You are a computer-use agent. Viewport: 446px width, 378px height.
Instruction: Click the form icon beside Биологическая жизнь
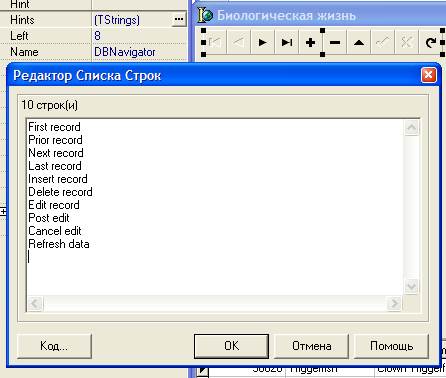click(205, 15)
